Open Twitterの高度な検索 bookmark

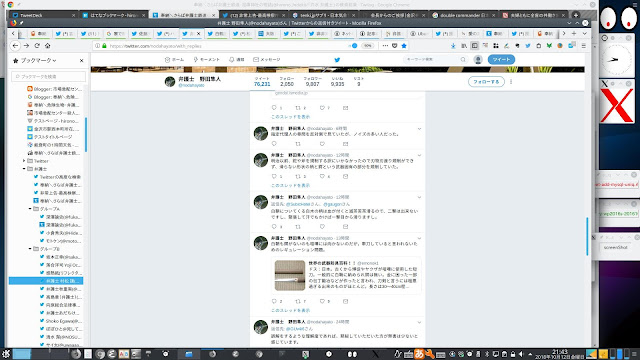pos(57,177)
